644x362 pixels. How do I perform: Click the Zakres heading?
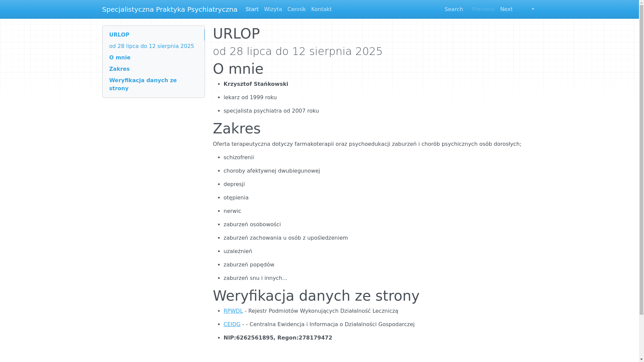pyautogui.click(x=236, y=128)
